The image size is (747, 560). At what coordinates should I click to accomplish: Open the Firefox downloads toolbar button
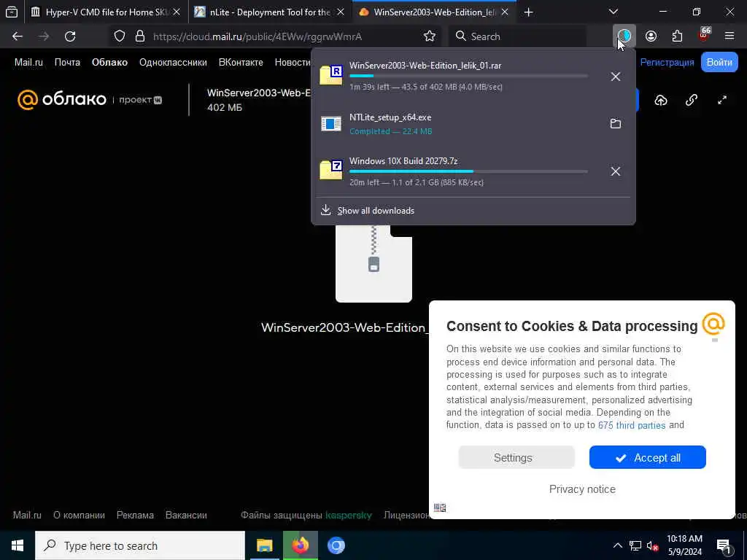(x=624, y=36)
